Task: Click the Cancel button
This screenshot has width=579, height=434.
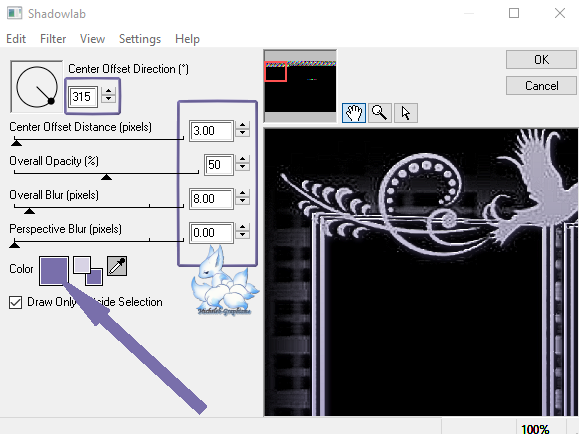Action: (541, 86)
